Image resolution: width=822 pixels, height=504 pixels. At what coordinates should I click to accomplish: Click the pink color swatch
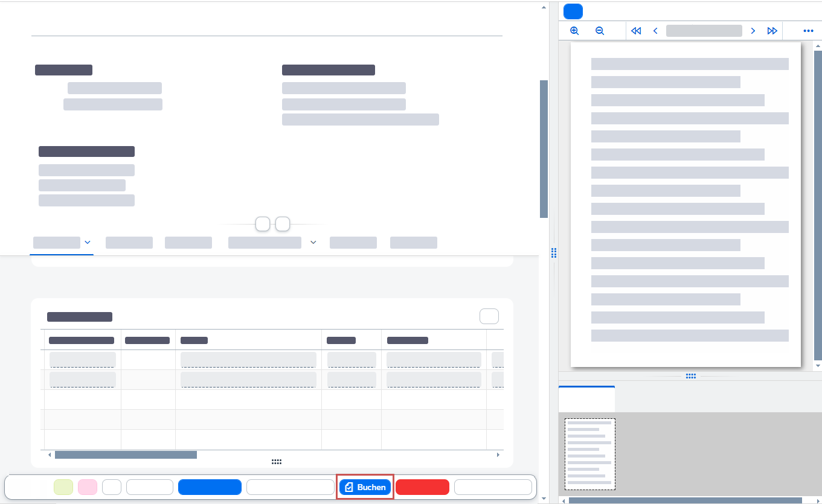pos(88,487)
